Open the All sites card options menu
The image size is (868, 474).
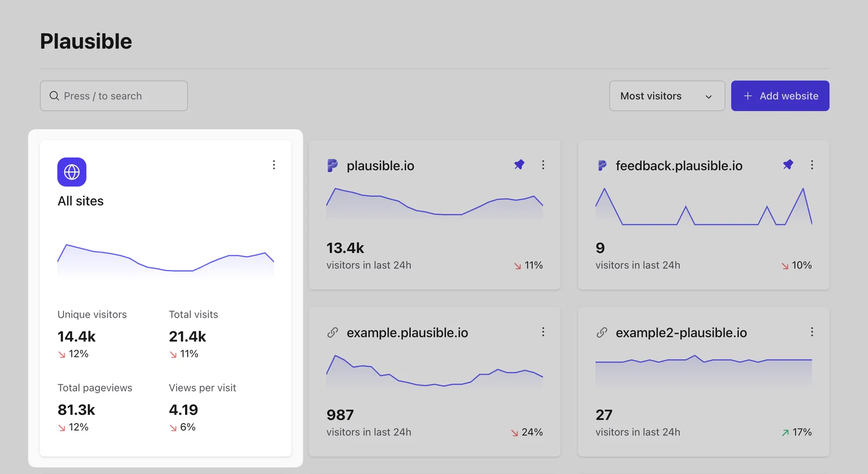coord(274,165)
